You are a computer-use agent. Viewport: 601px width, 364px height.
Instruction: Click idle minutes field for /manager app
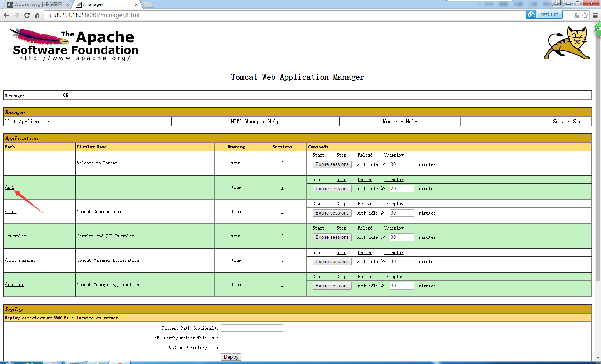402,286
